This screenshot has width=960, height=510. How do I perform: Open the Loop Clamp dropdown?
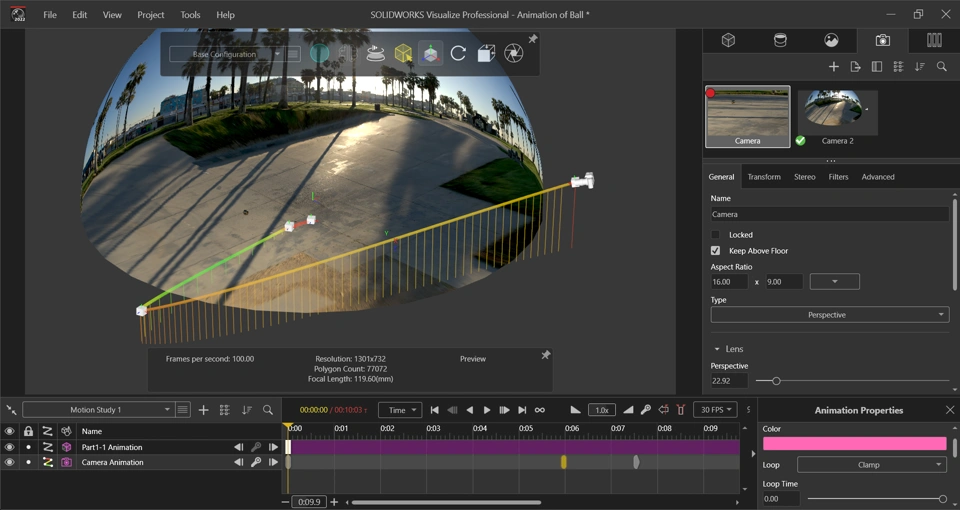(x=871, y=465)
